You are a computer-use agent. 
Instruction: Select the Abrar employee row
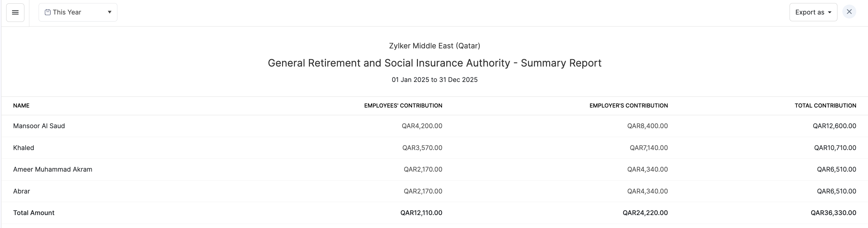click(22, 191)
